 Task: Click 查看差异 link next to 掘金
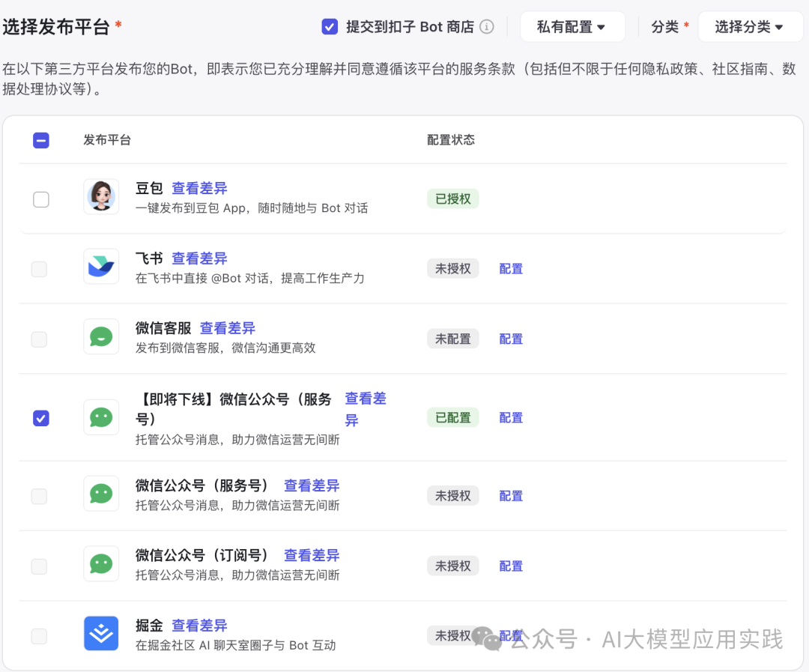pos(199,626)
